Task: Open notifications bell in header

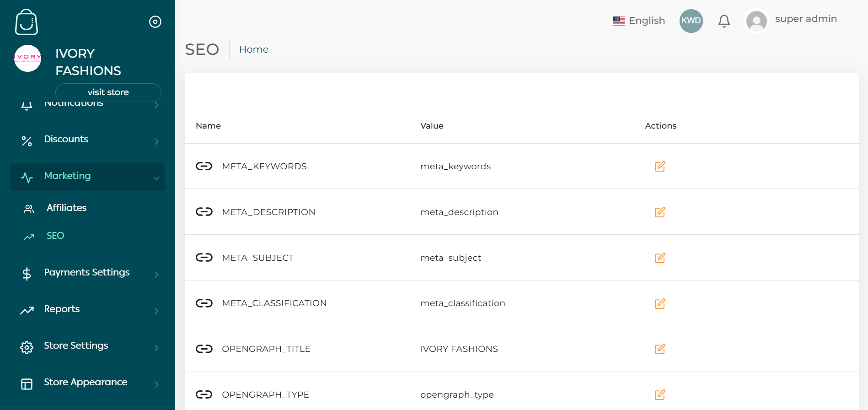Action: (x=724, y=21)
